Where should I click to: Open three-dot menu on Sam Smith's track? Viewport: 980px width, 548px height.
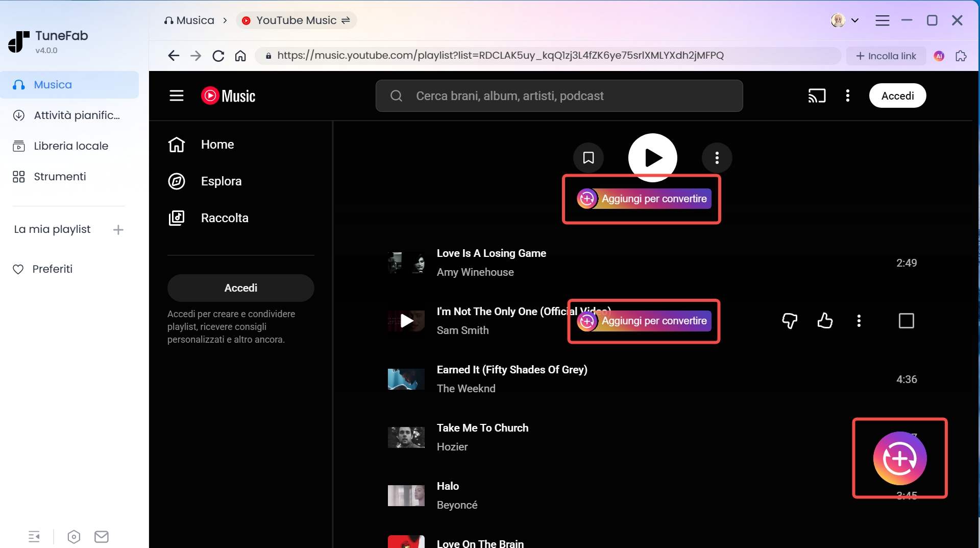[x=859, y=321]
